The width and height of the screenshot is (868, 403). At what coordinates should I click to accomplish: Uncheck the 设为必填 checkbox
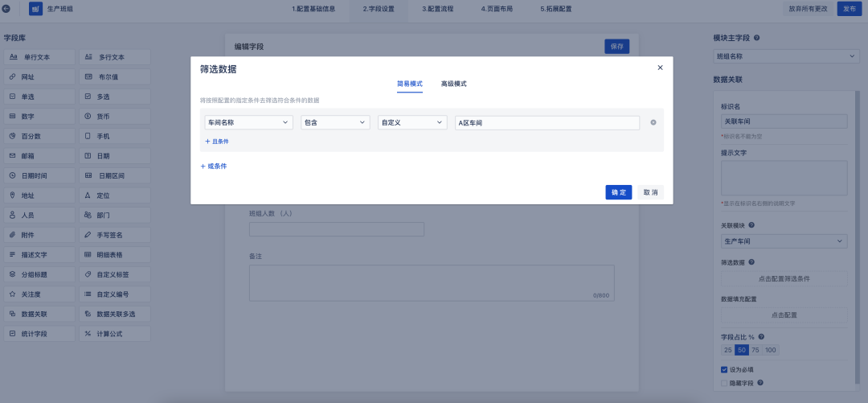point(724,369)
